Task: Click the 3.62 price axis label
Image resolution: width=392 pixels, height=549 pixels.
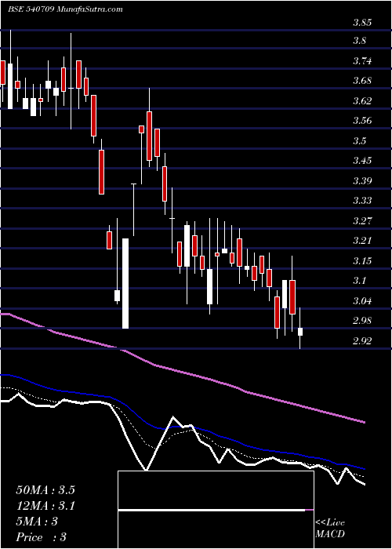Action: pos(362,101)
